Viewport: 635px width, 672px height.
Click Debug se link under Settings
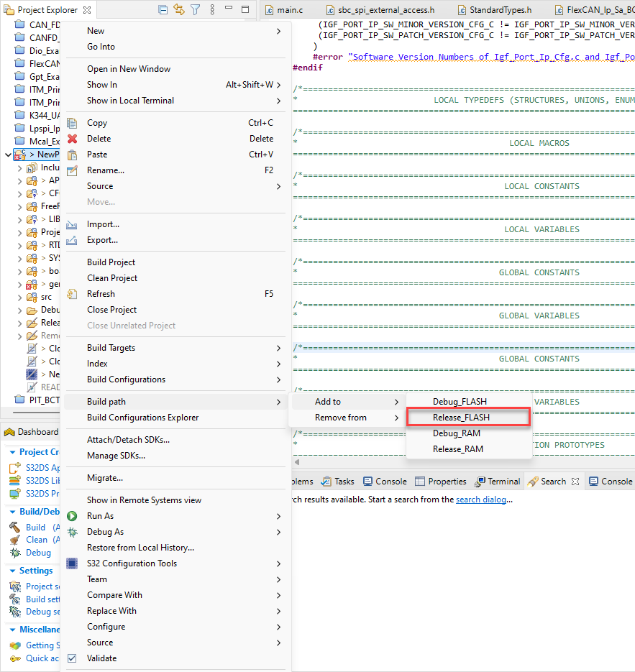(42, 612)
